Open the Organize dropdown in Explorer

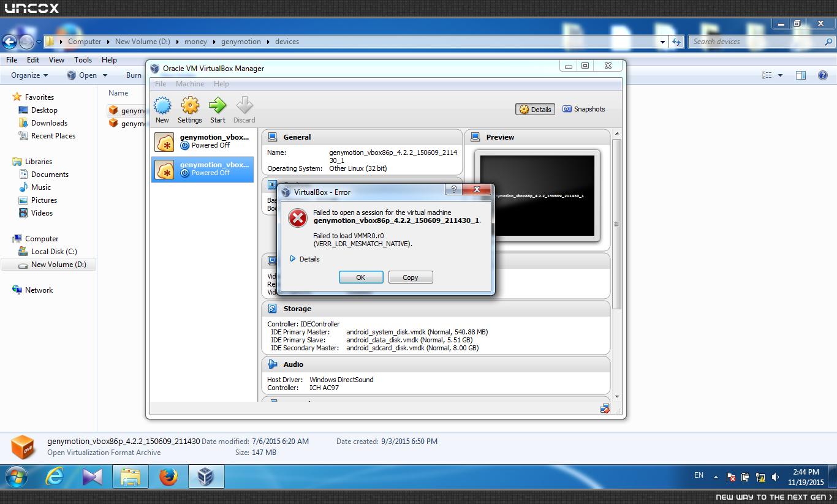coord(29,75)
